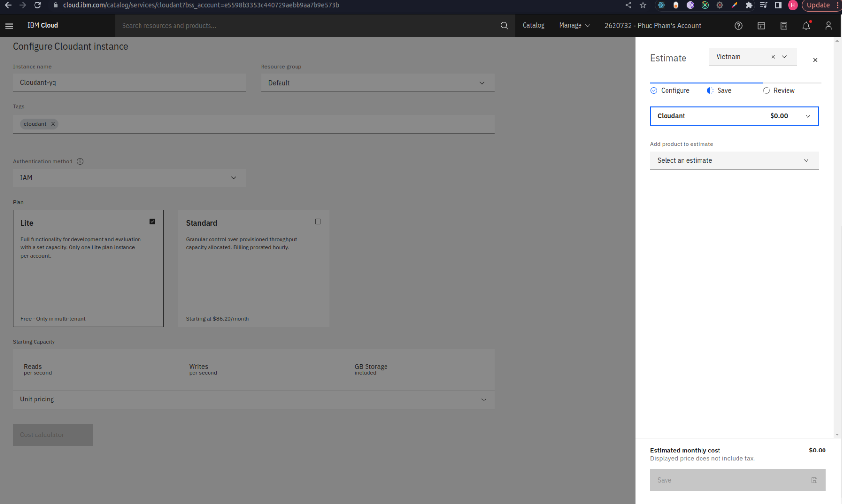Clear the Vietnam country selection
842x504 pixels.
tap(773, 57)
